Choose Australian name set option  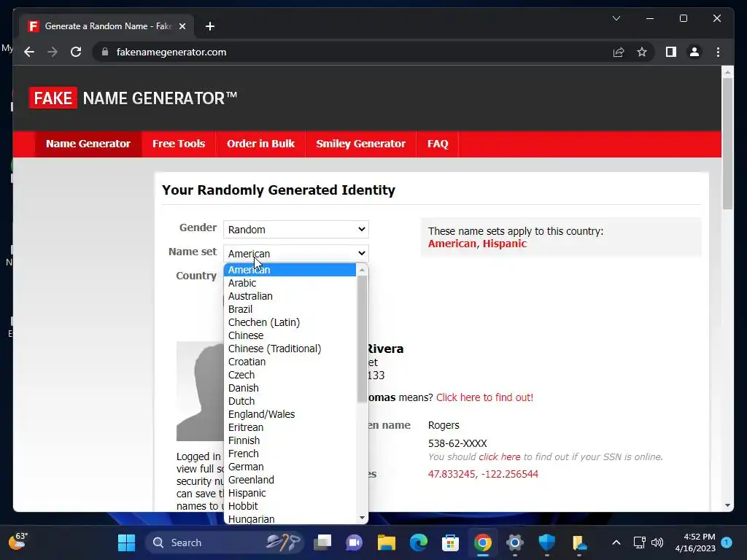point(290,296)
